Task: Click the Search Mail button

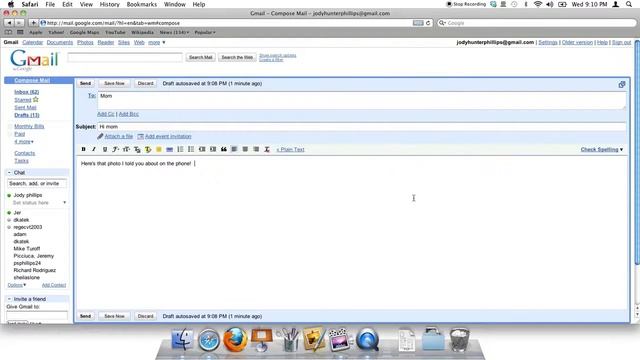Action: [x=200, y=57]
